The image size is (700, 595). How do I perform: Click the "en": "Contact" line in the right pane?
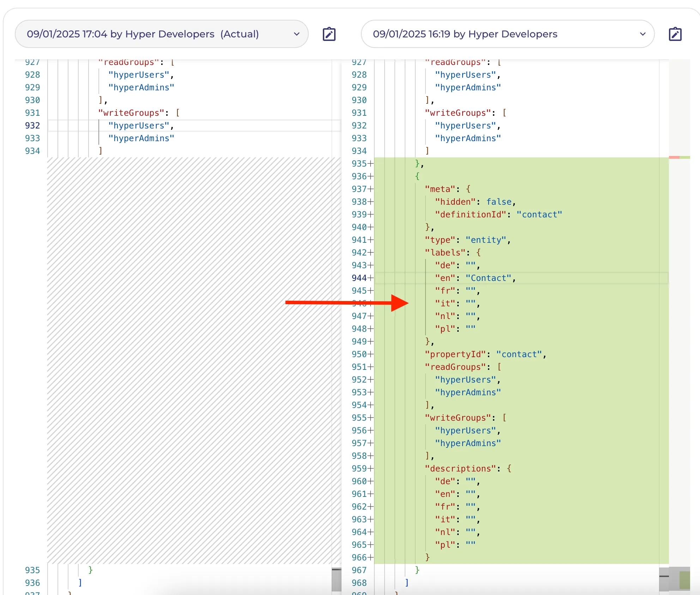[475, 278]
